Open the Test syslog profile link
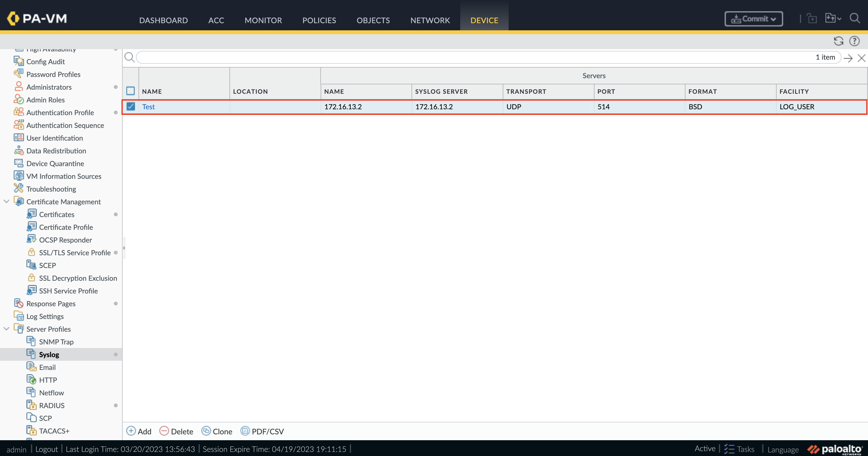 coord(148,107)
